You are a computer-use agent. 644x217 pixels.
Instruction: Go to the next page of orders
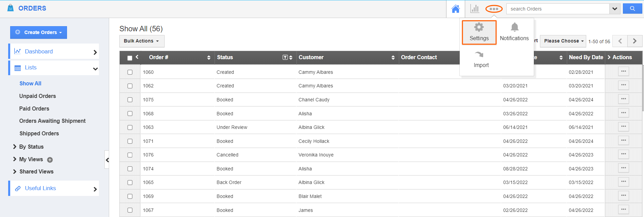tap(634, 41)
